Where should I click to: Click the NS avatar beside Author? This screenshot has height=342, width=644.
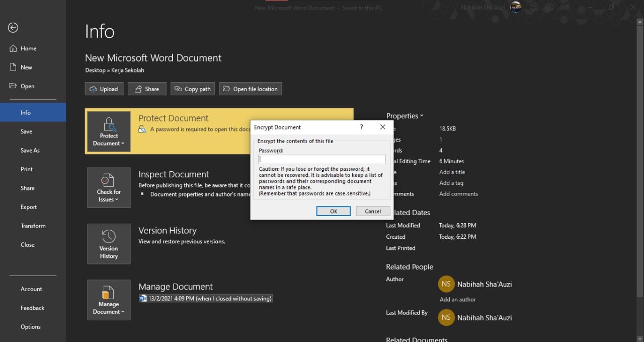tap(446, 284)
